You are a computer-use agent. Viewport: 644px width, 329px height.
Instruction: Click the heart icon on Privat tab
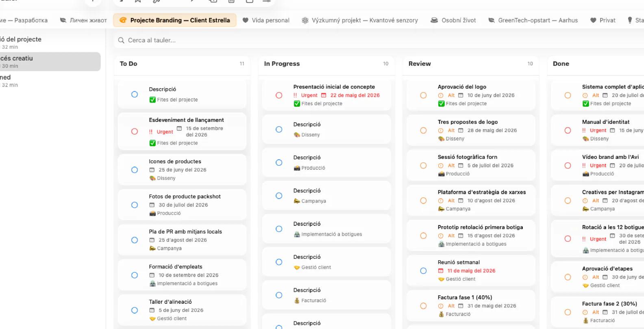pyautogui.click(x=593, y=20)
